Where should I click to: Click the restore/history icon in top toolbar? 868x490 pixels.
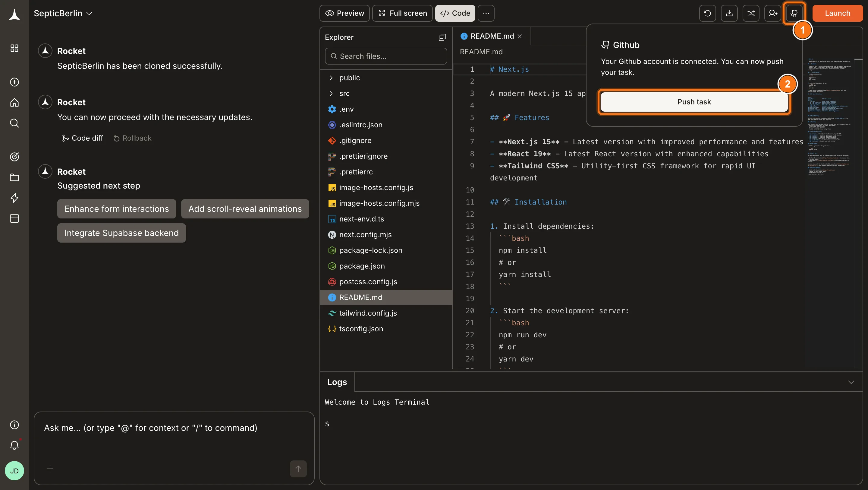pos(708,13)
